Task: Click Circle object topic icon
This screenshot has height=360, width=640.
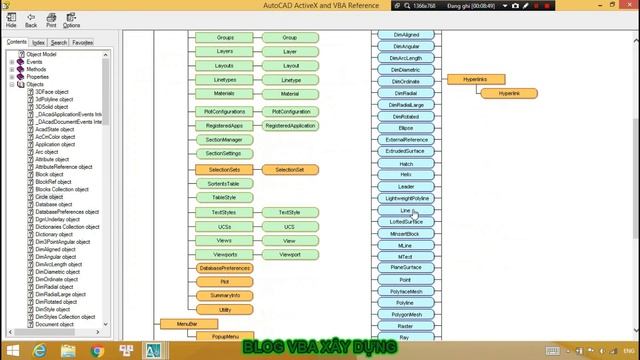Action: pos(31,197)
